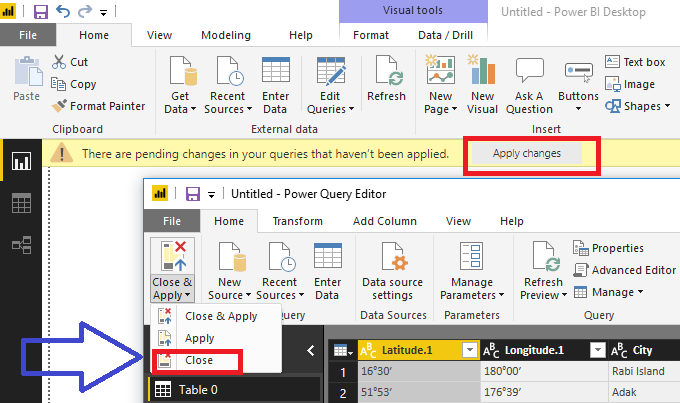Click Cut scissors icon
680x403 pixels.
coord(59,62)
